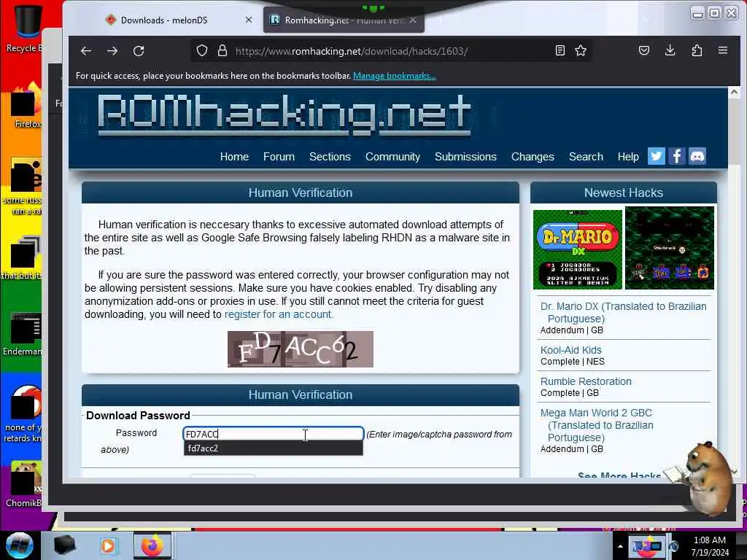Open the Community menu
Viewport: 747px width, 560px height.
[392, 157]
